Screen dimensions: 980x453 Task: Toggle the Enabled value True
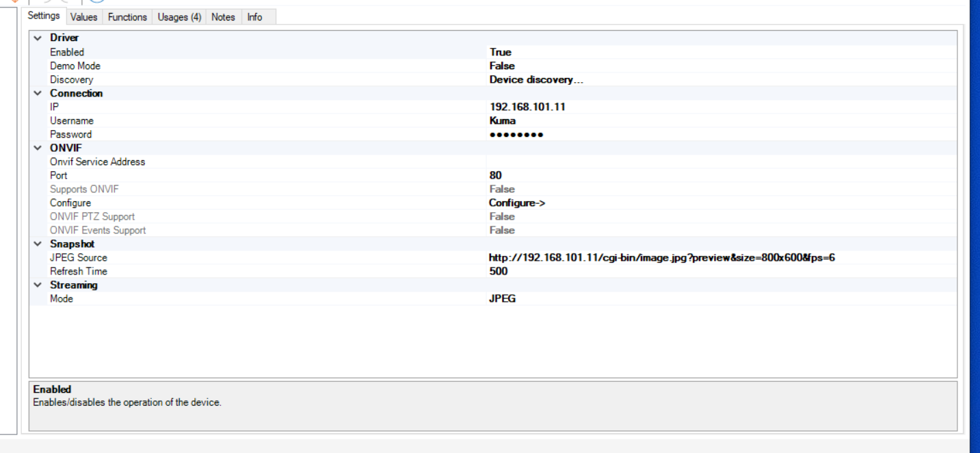pos(500,52)
